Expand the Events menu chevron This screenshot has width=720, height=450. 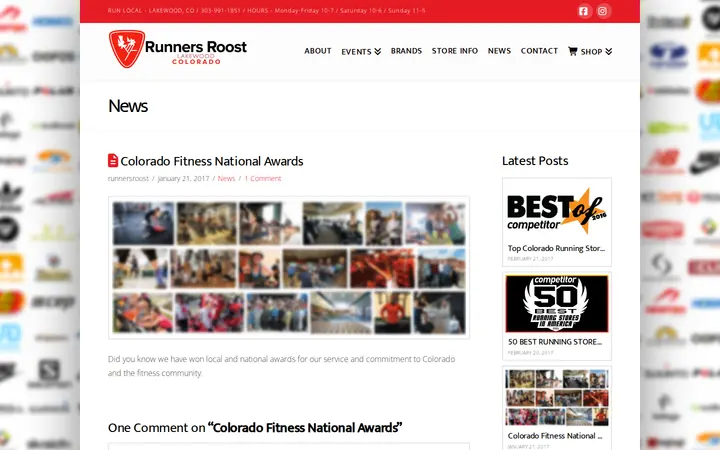pos(377,51)
